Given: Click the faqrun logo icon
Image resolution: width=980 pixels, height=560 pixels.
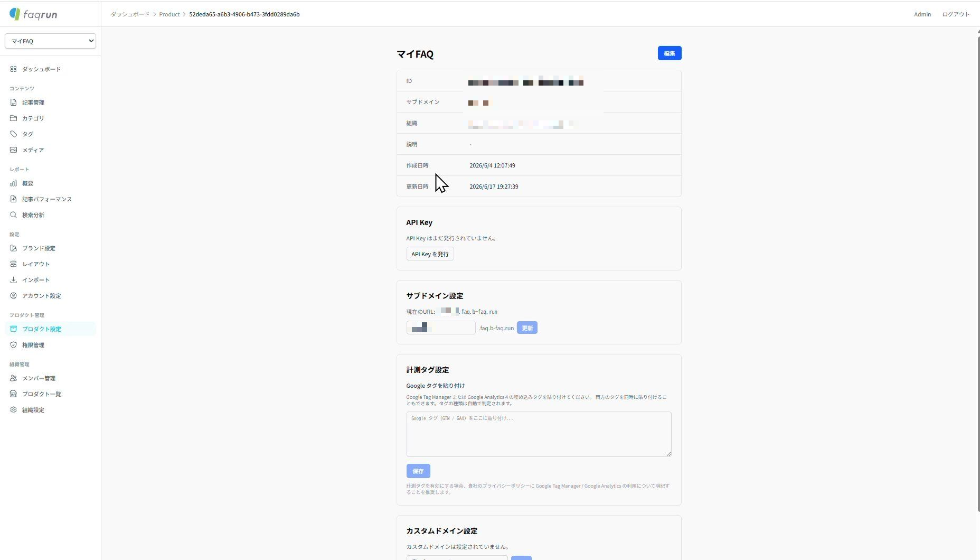Looking at the screenshot, I should (x=15, y=14).
